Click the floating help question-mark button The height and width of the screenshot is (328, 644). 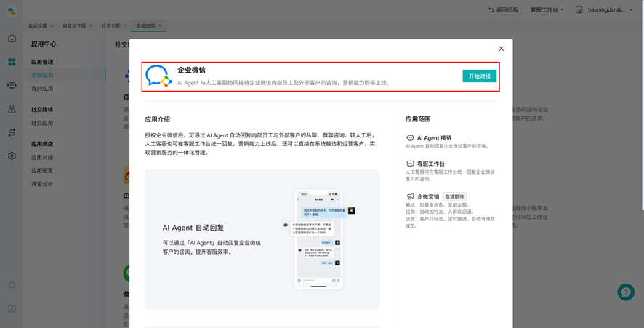[626, 292]
